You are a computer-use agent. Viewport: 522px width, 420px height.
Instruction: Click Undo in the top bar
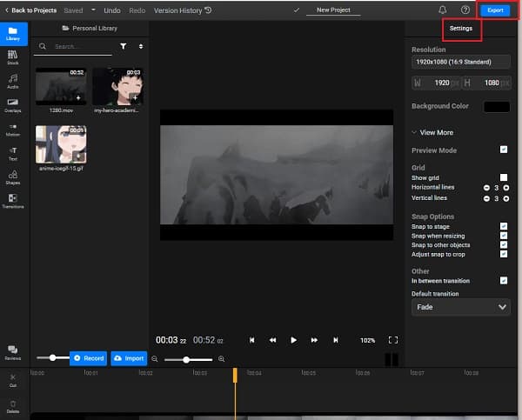pyautogui.click(x=112, y=10)
